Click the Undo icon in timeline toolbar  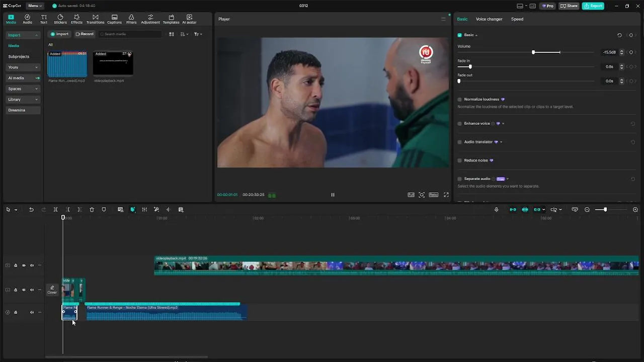pyautogui.click(x=31, y=210)
